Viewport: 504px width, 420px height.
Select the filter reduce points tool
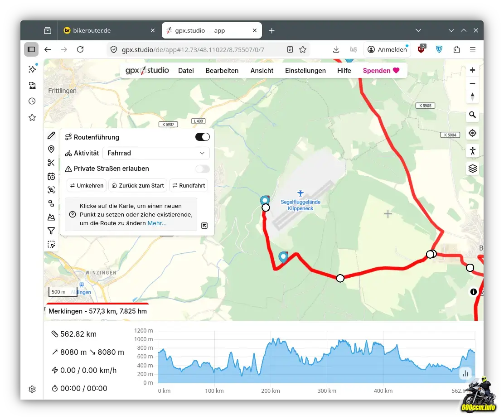(x=51, y=231)
